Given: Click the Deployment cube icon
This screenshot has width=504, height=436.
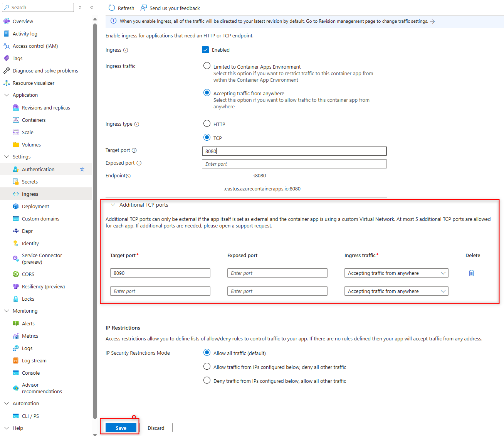Looking at the screenshot, I should coord(16,206).
